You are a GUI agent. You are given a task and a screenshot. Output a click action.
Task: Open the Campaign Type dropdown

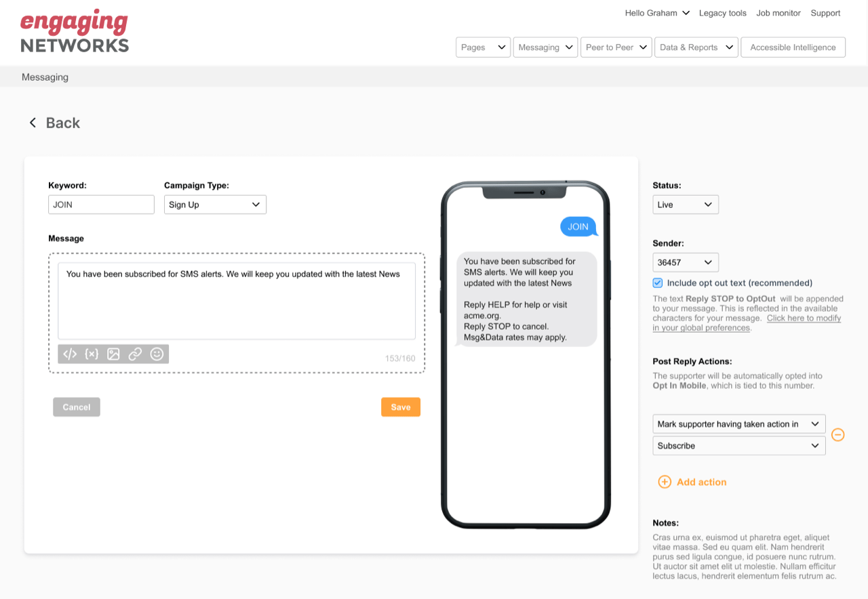pos(215,204)
